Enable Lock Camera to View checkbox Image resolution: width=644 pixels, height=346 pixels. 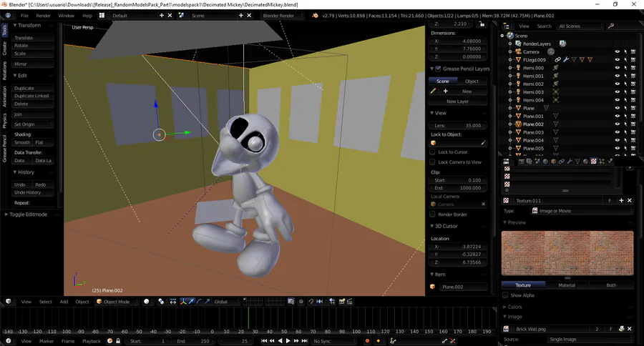point(432,162)
